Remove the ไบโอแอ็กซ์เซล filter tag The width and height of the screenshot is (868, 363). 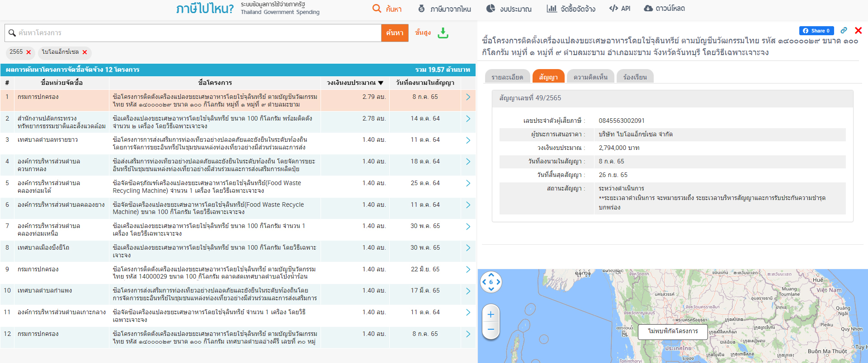[x=85, y=52]
